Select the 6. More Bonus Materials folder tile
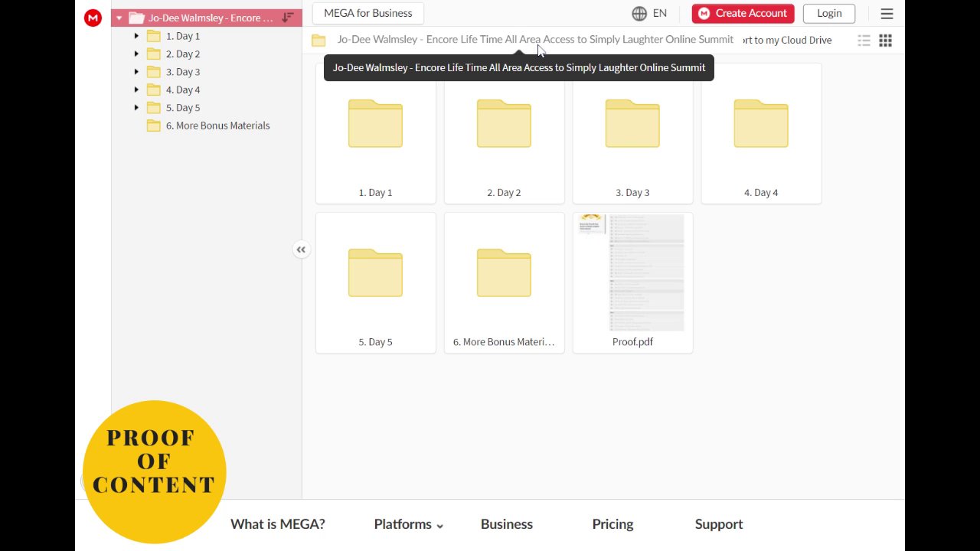 pyautogui.click(x=505, y=283)
